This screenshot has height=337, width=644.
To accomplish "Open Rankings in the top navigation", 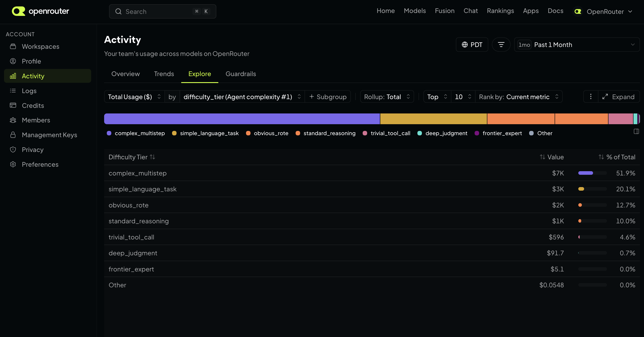I will pos(500,11).
